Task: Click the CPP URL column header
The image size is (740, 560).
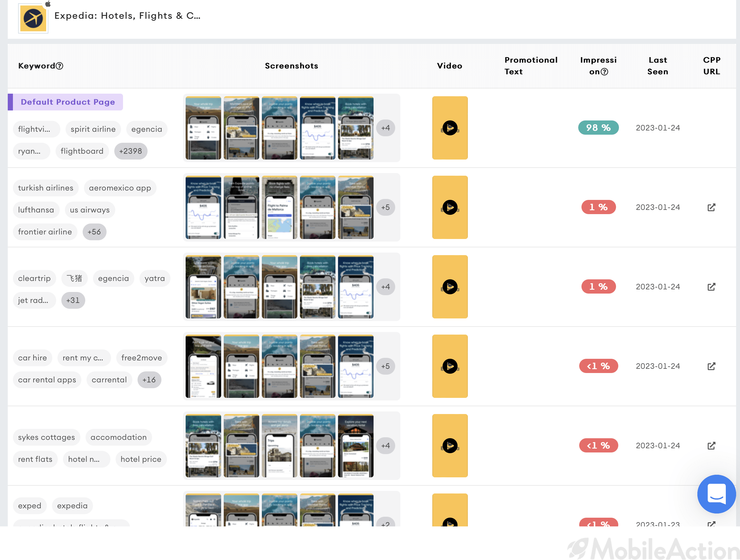Action: (x=712, y=66)
